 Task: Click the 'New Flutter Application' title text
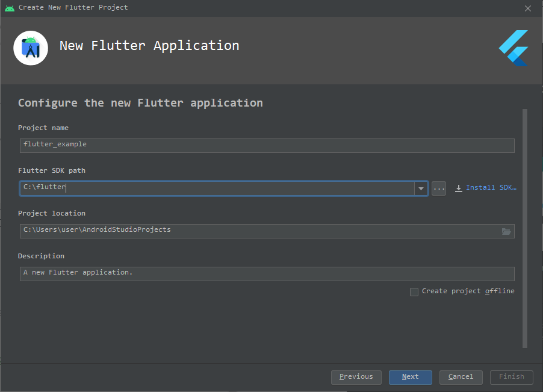tap(149, 46)
